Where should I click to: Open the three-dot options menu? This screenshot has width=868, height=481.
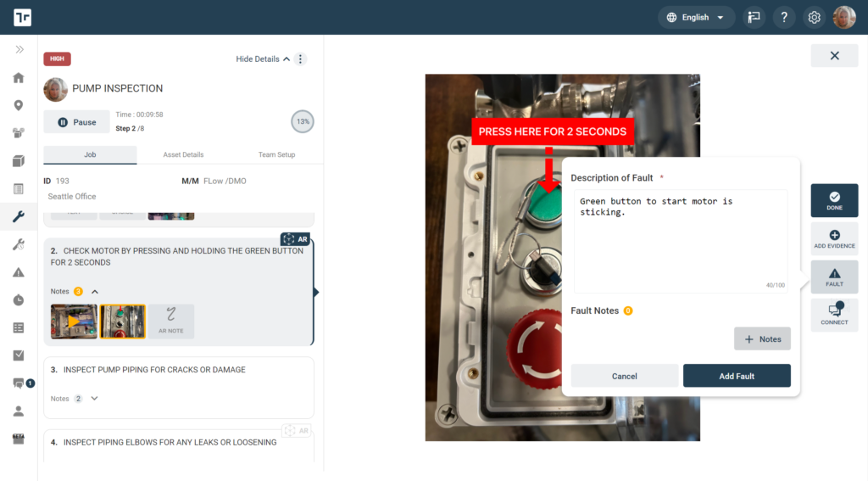pyautogui.click(x=301, y=59)
